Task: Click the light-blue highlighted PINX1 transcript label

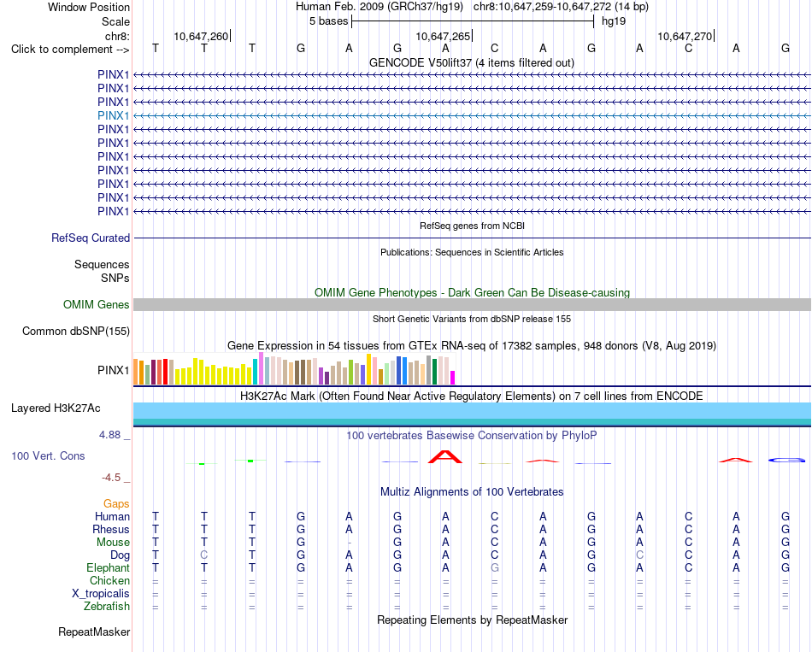Action: click(x=113, y=115)
